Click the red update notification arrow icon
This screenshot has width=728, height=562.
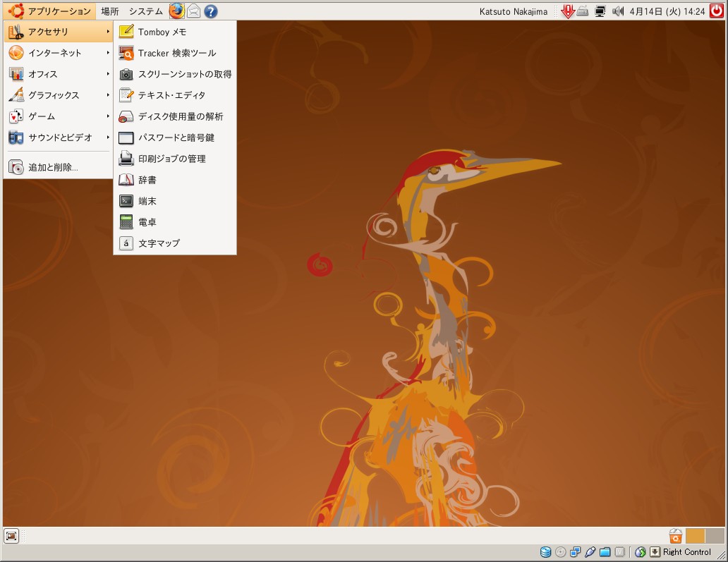click(x=567, y=11)
